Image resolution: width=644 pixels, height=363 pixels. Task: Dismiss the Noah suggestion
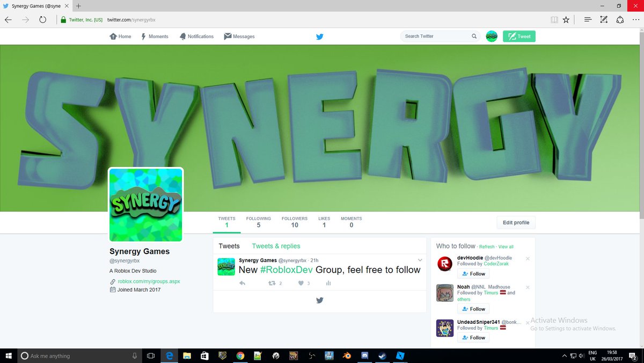point(528,287)
